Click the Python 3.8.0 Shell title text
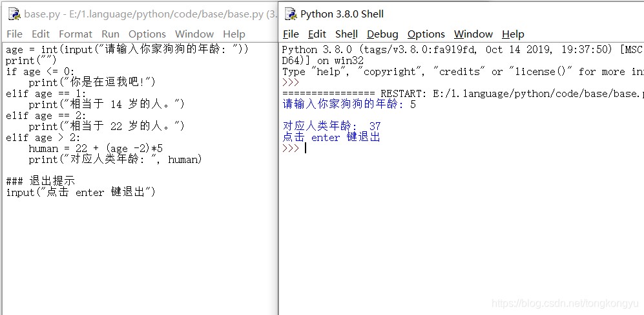 (x=342, y=14)
